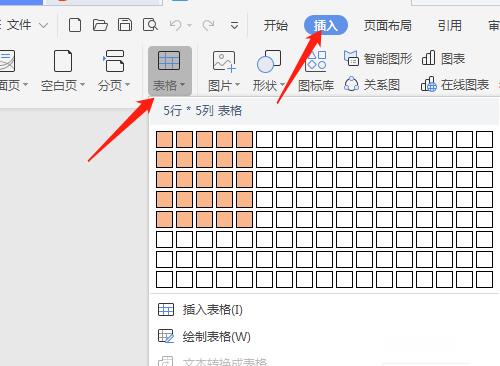Click the Undo arrow icon
This screenshot has height=366, width=500.
176,25
